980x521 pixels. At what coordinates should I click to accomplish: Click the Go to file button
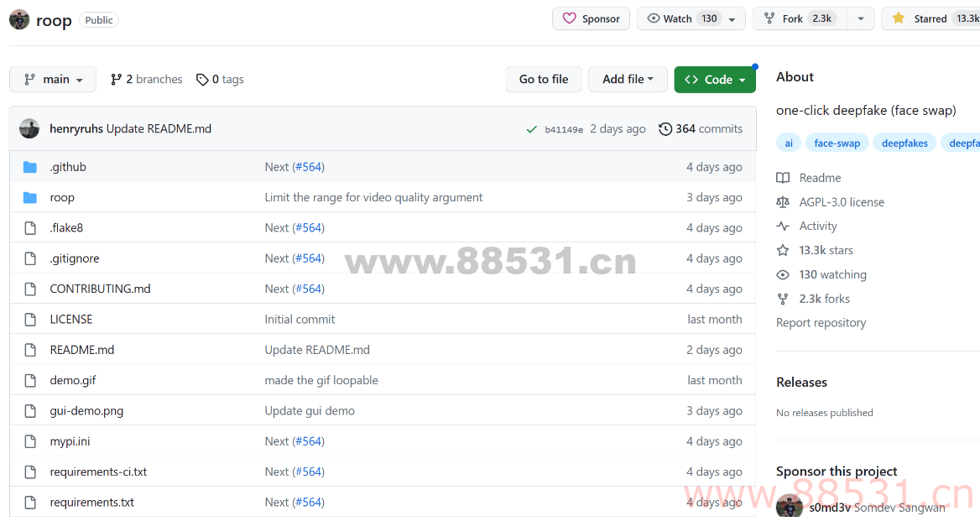(x=544, y=80)
